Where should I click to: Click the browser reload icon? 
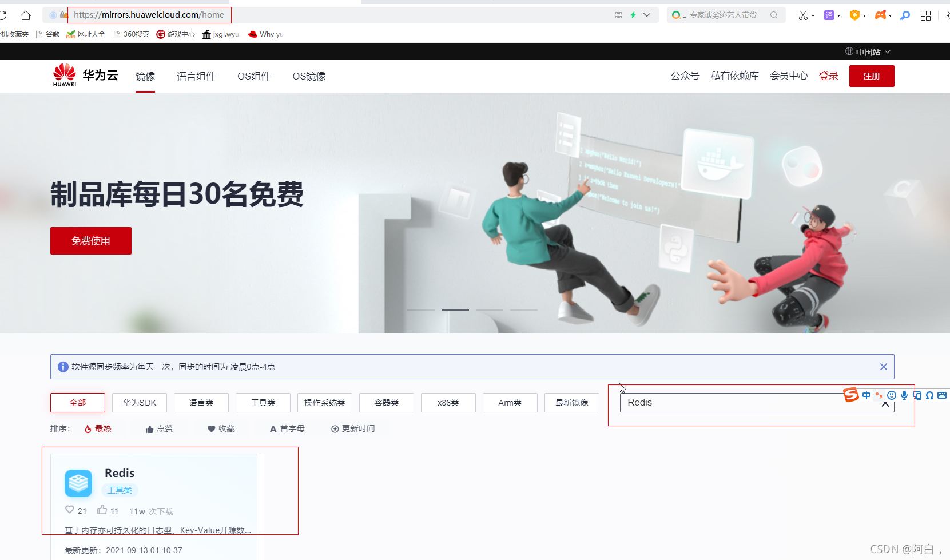3,15
